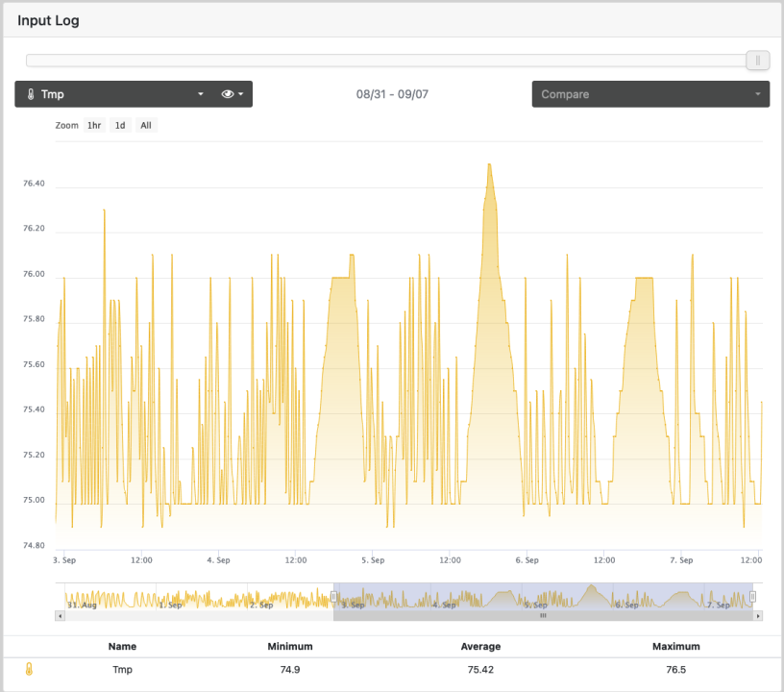Click the 76.40 y-axis label
The width and height of the screenshot is (784, 692).
pyautogui.click(x=34, y=184)
